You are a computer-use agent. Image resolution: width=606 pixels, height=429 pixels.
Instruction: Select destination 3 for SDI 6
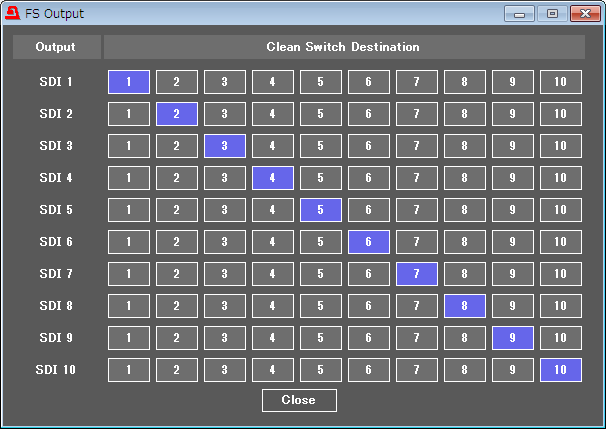click(x=224, y=242)
